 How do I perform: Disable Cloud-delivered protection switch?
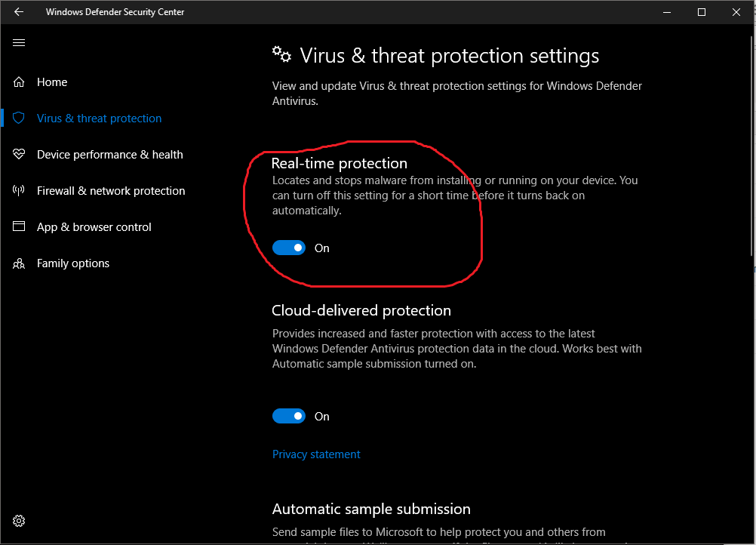point(289,416)
